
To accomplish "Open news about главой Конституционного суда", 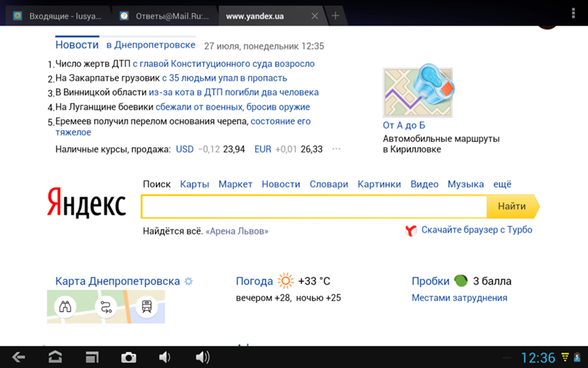I will click(223, 64).
